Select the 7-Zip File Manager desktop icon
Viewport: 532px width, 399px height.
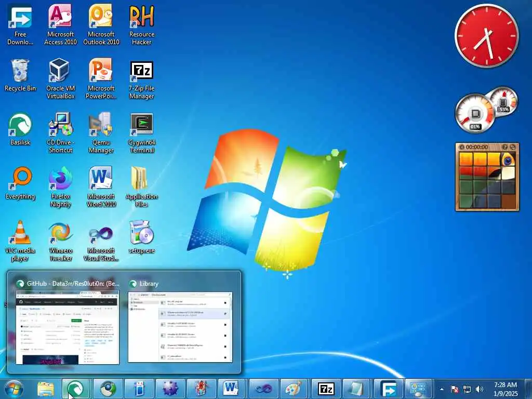click(141, 79)
